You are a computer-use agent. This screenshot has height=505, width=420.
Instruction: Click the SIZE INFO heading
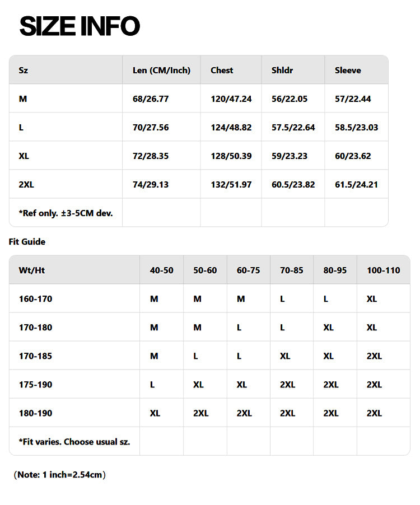80,26
